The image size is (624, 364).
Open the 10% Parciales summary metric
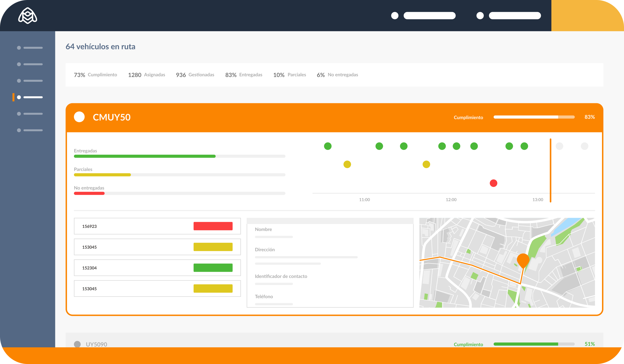(x=290, y=75)
